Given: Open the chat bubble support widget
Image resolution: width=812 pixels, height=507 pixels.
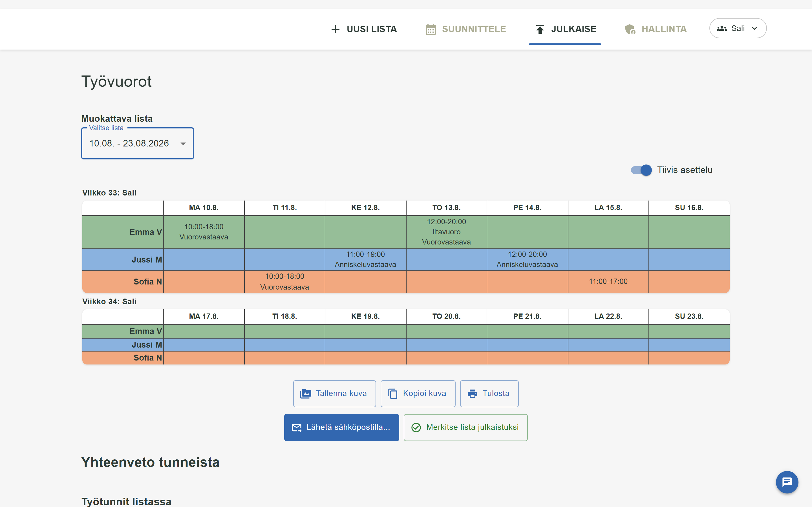Looking at the screenshot, I should click(787, 482).
